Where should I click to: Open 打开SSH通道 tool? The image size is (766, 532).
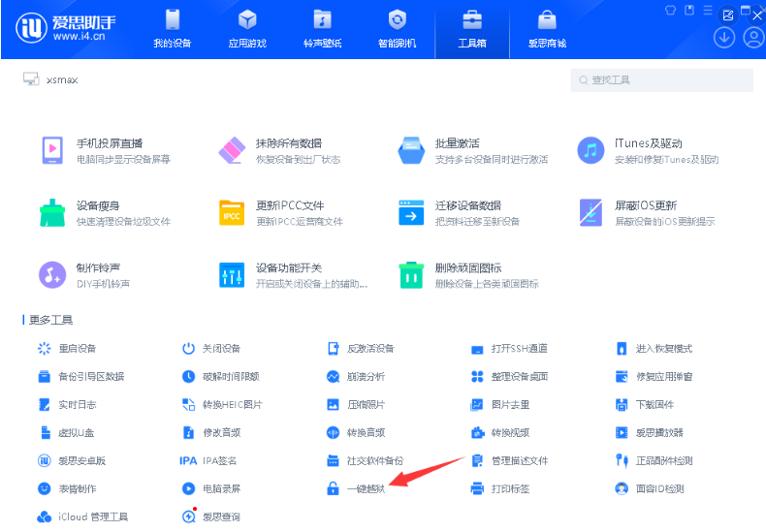[509, 349]
